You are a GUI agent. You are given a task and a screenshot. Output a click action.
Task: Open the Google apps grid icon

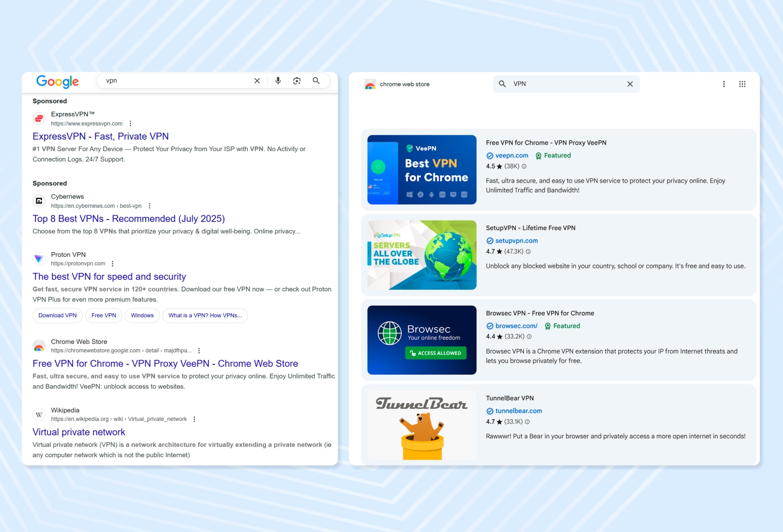tap(742, 84)
